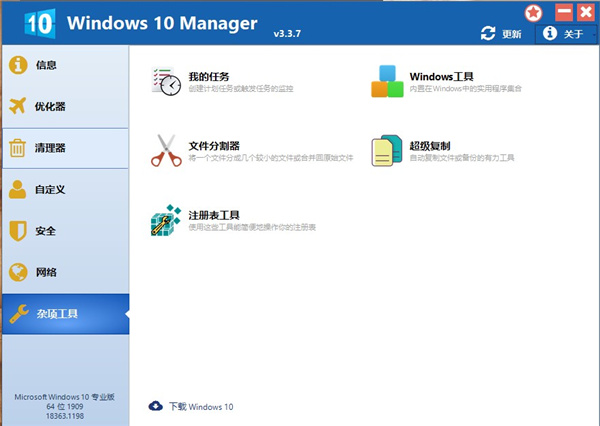Click the Windows工具 description text

(x=465, y=89)
